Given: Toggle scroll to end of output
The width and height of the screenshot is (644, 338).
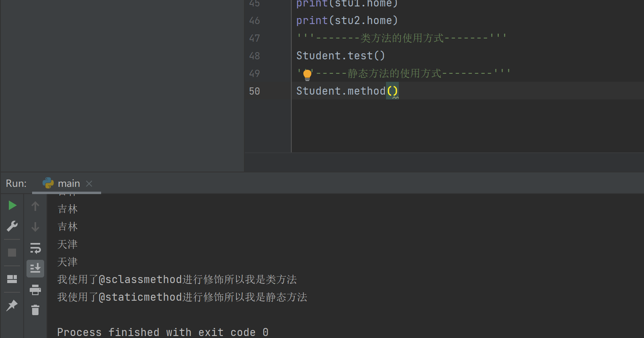Looking at the screenshot, I should point(35,268).
